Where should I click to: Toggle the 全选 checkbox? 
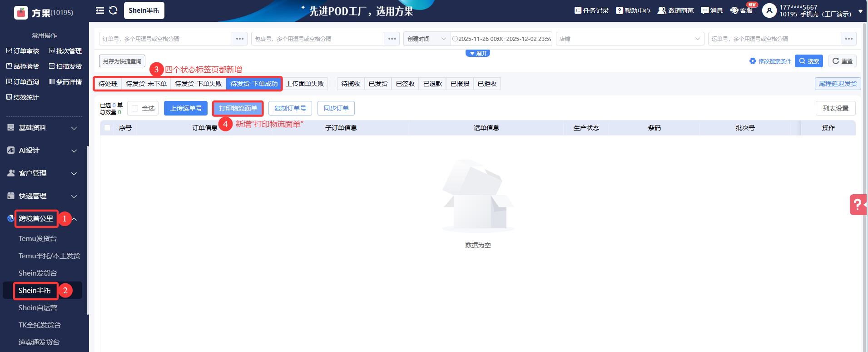coord(135,108)
